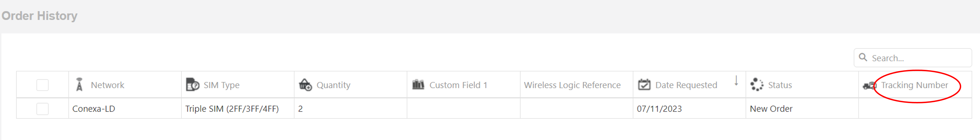Click the Tracking Number truck icon
Viewport: 980px width, 140px height.
869,86
